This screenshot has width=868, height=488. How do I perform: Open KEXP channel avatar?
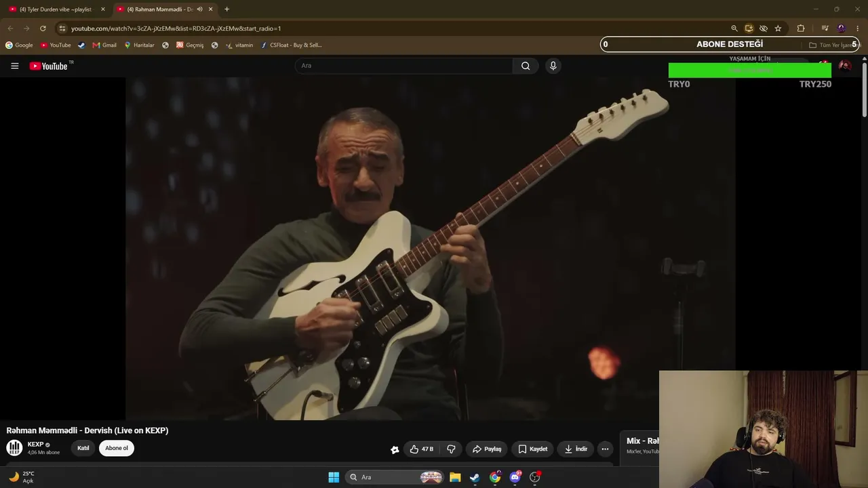14,448
